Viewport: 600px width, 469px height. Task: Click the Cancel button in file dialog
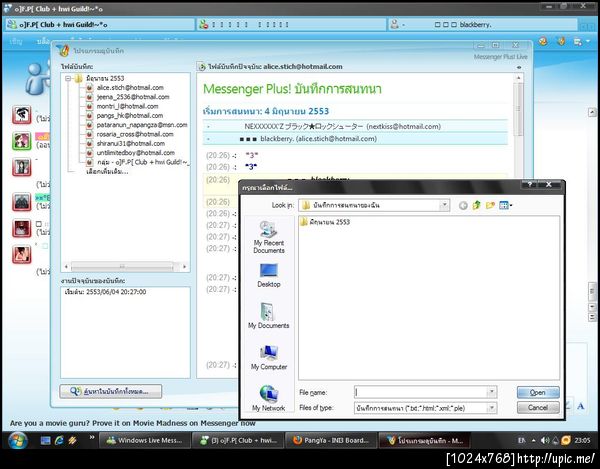pos(538,407)
